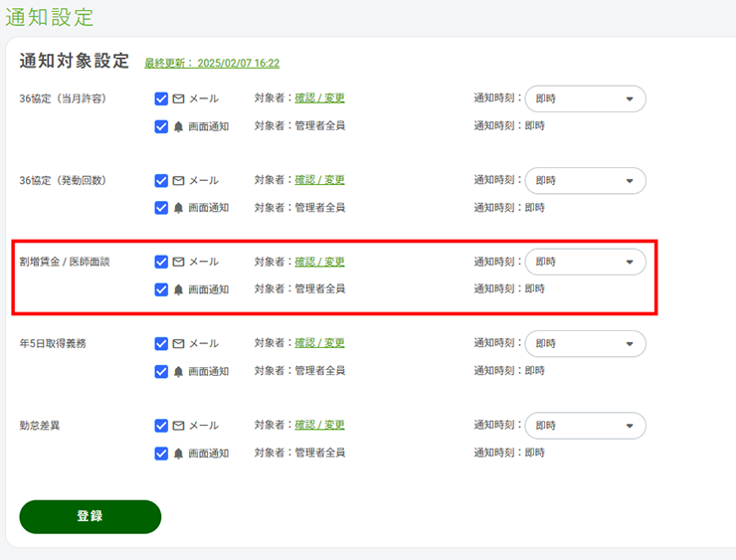Click 確認 / 変更 link for 年5日取得義務
The image size is (736, 560).
[x=319, y=343]
